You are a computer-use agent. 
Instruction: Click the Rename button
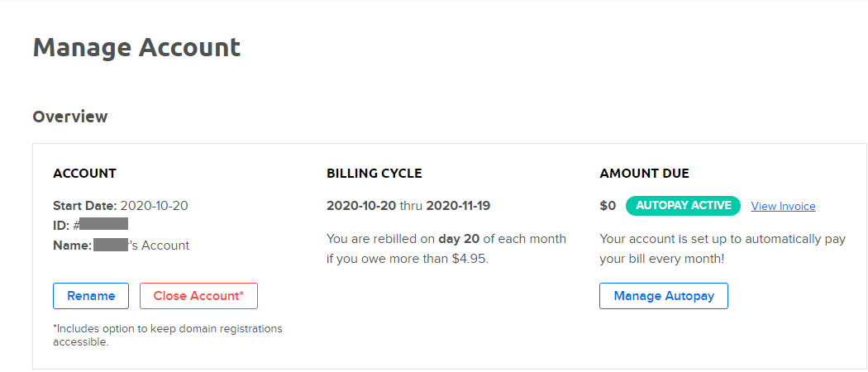[x=91, y=296]
